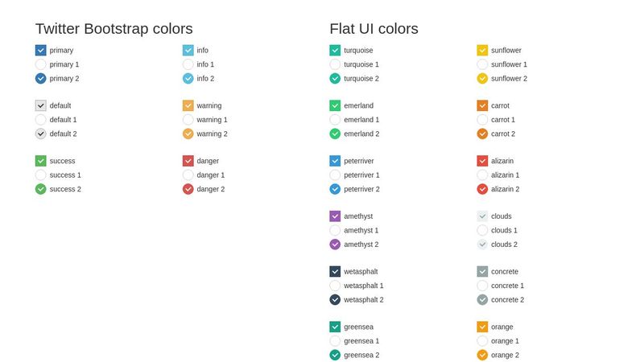Select the sunflower 1 radio button
Image resolution: width=644 pixels, height=362 pixels.
point(482,64)
